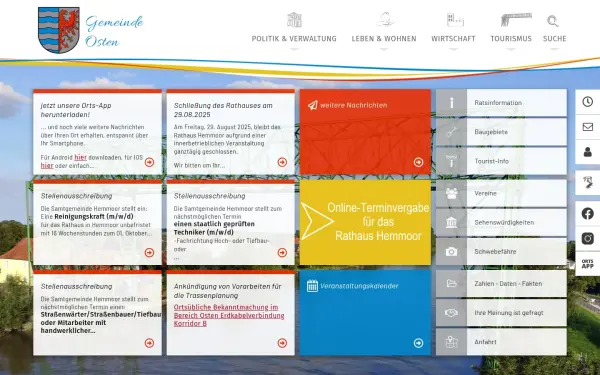600x375 pixels.
Task: Open the Leben & Wohnen menu
Action: click(x=384, y=39)
